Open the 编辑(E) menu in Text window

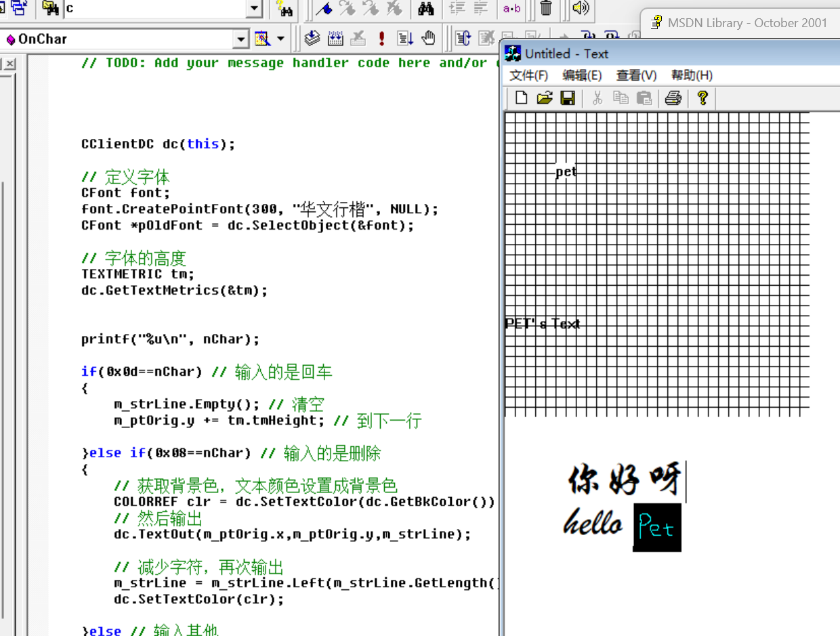[582, 75]
